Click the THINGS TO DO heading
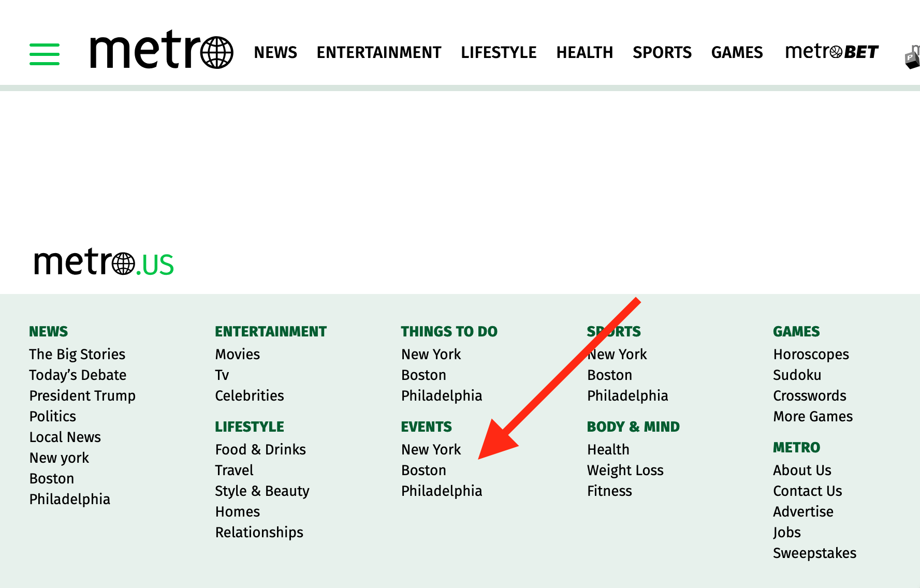Image resolution: width=920 pixels, height=588 pixels. [x=449, y=331]
